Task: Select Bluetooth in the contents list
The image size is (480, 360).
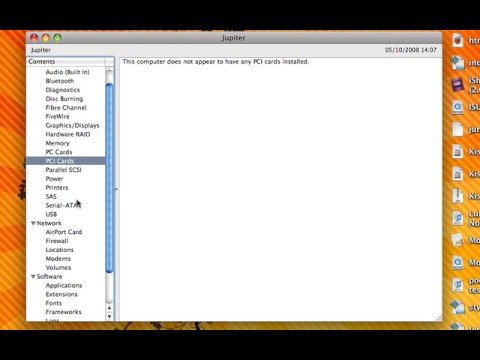Action: pyautogui.click(x=60, y=81)
